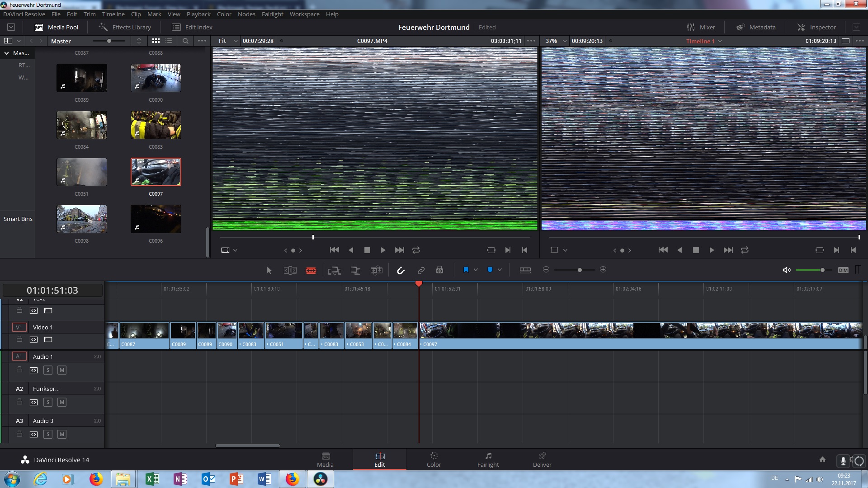868x488 pixels.
Task: Open the source viewer Fit zoom dropdown
Action: click(228, 41)
